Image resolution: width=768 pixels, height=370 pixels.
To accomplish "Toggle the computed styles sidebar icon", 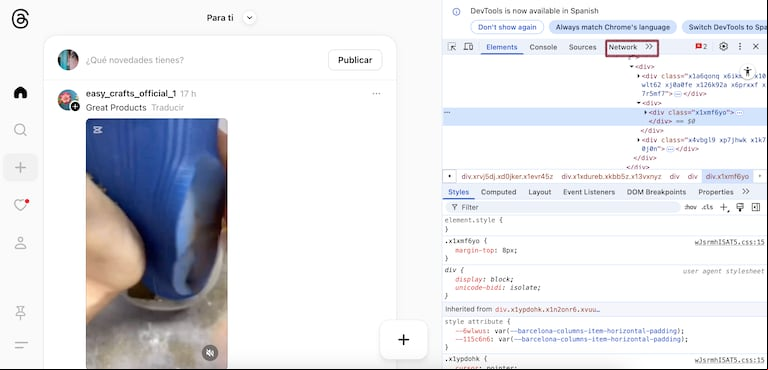I will [x=756, y=207].
